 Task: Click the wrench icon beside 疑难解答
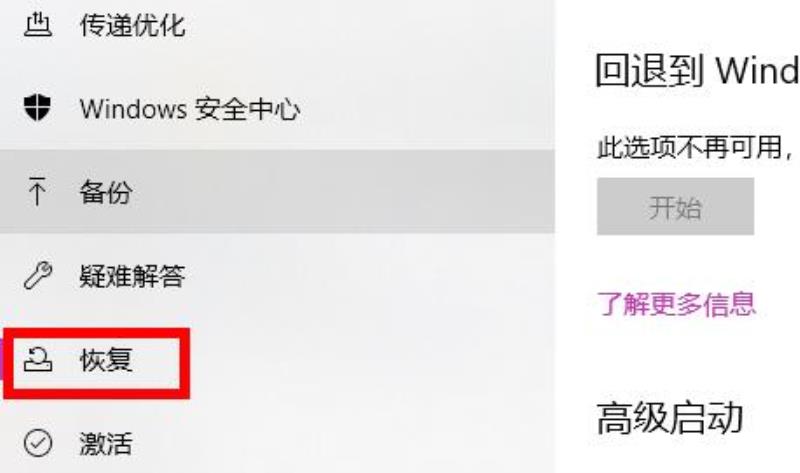coord(38,276)
